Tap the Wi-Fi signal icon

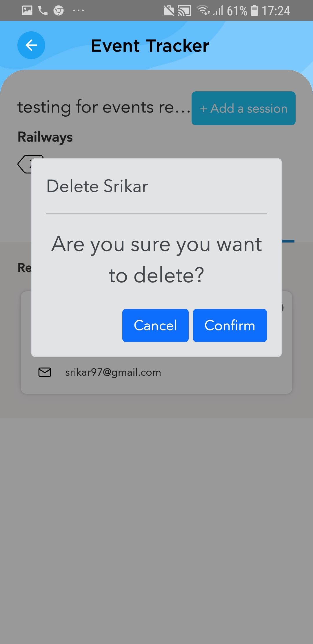point(204,11)
